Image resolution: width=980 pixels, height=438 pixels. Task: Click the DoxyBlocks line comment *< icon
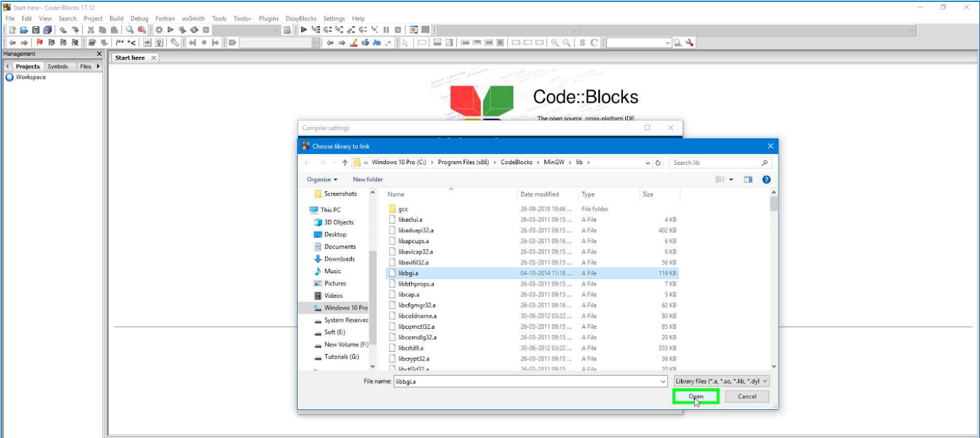click(x=132, y=43)
